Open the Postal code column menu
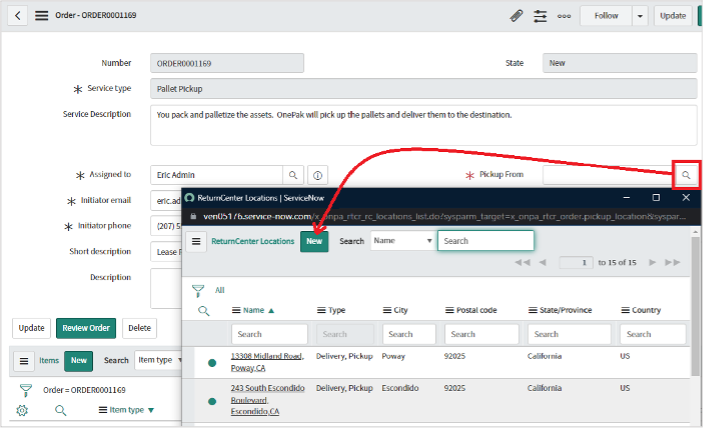The width and height of the screenshot is (704, 428). (449, 310)
